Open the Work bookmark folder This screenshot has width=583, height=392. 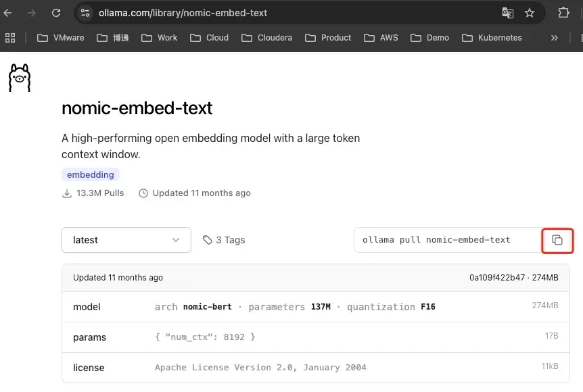pyautogui.click(x=160, y=38)
